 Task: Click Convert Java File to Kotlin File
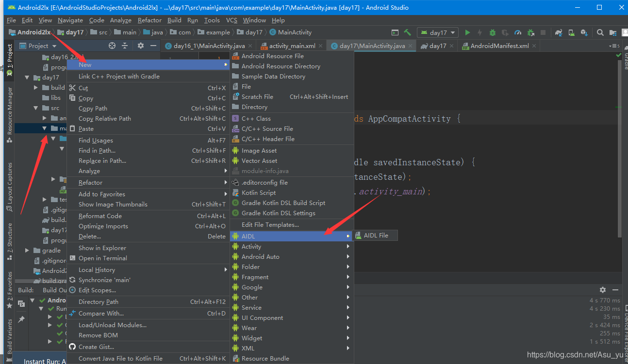tap(148, 358)
